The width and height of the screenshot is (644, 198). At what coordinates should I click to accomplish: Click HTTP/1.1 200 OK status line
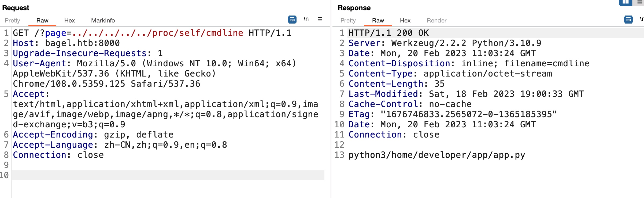[x=388, y=33]
